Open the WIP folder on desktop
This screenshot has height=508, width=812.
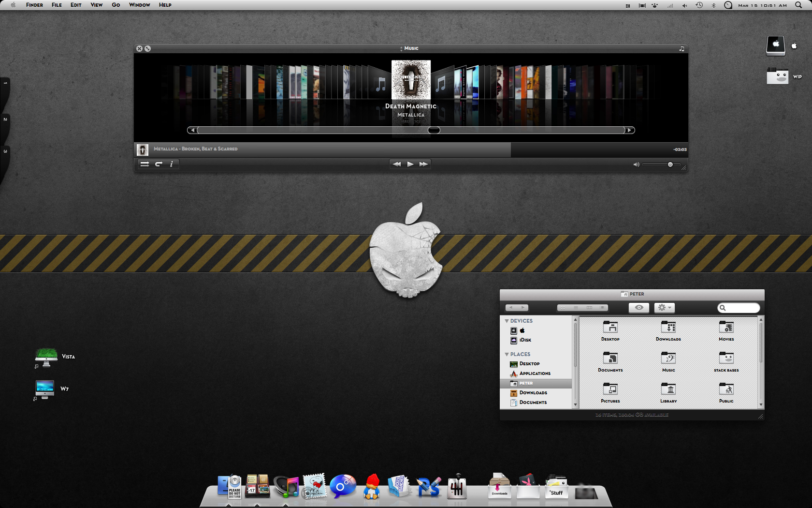[x=777, y=76]
